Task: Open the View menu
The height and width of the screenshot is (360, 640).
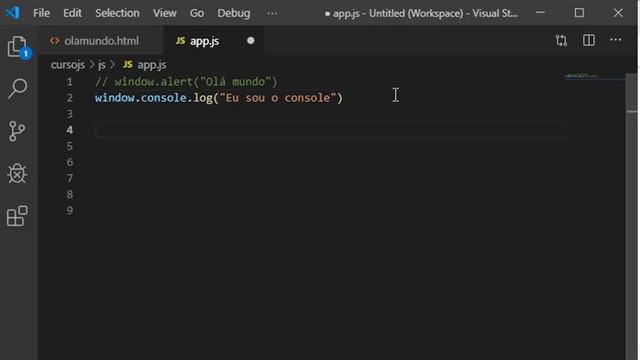Action: tap(164, 13)
